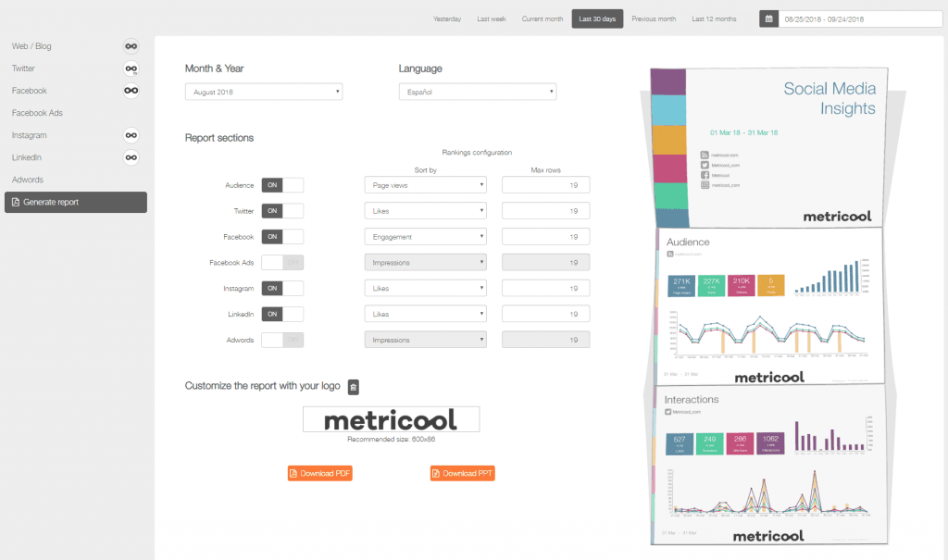
Task: Click LinkedIn max rows field
Action: pos(546,315)
